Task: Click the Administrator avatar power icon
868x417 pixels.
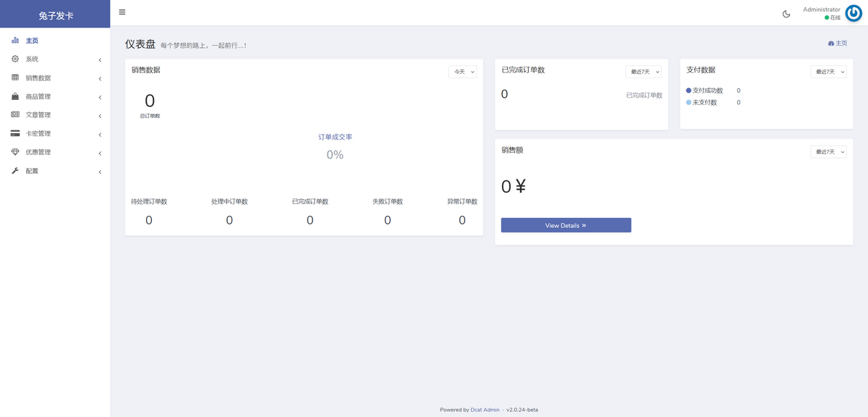Action: [854, 14]
